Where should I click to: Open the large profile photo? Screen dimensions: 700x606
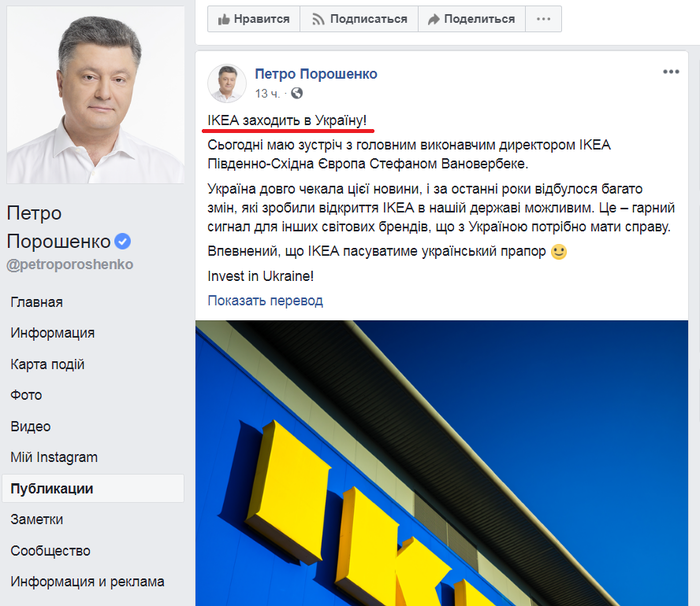point(96,95)
